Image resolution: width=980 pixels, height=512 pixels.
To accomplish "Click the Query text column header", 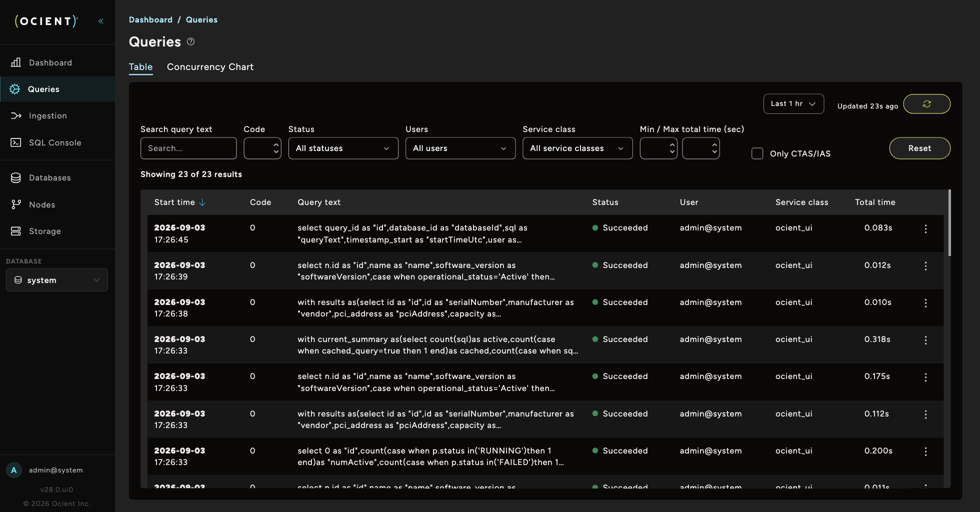I will [x=319, y=202].
